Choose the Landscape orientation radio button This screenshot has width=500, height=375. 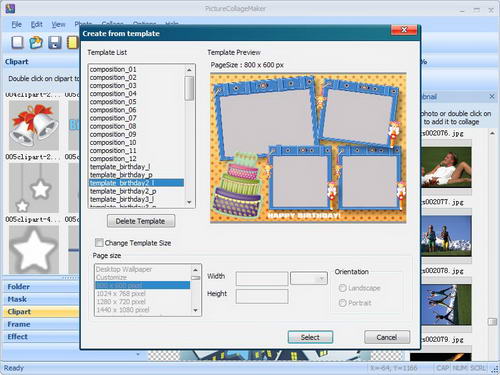tap(342, 288)
